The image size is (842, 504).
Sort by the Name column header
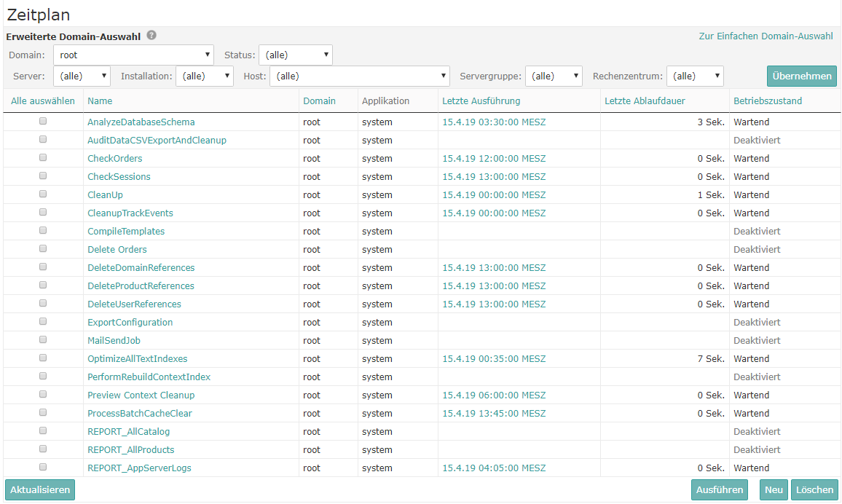pos(101,101)
